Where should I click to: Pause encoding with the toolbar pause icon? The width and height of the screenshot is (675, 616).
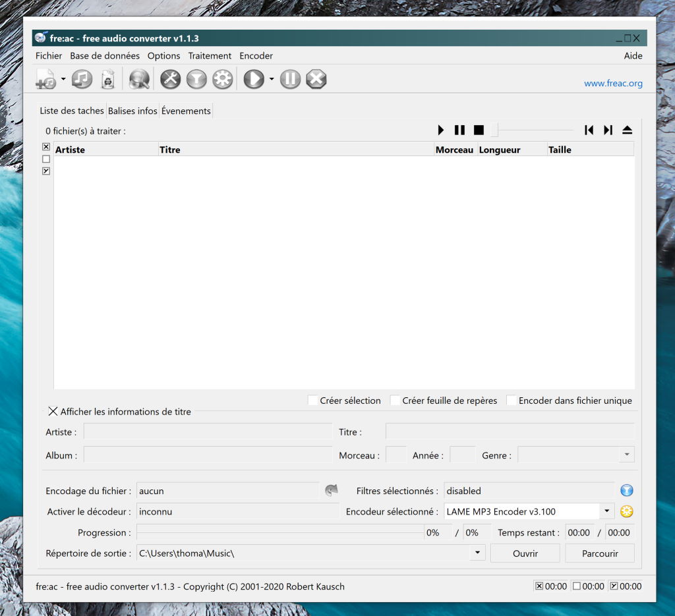pos(290,79)
